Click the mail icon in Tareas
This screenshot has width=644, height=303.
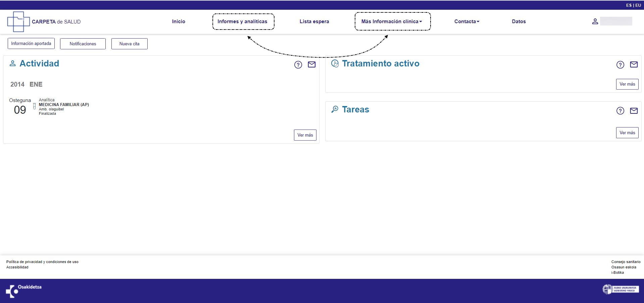pos(634,111)
